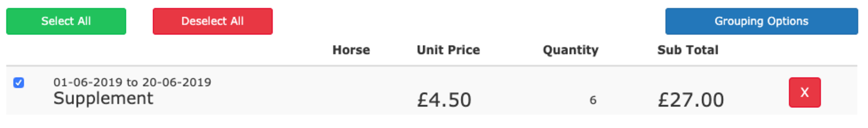Click the Sub Total column header

coord(687,50)
